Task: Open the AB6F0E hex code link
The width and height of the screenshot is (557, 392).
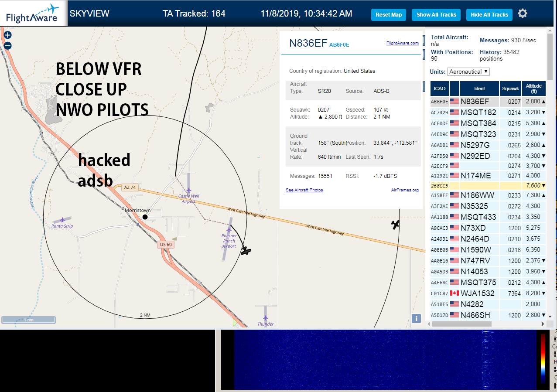Action: pos(339,44)
